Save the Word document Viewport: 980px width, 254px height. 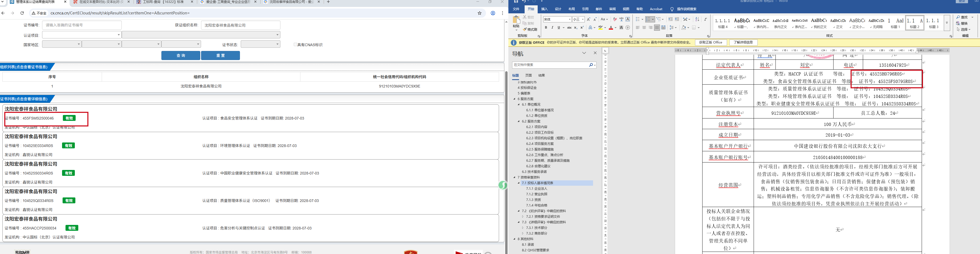516,2
